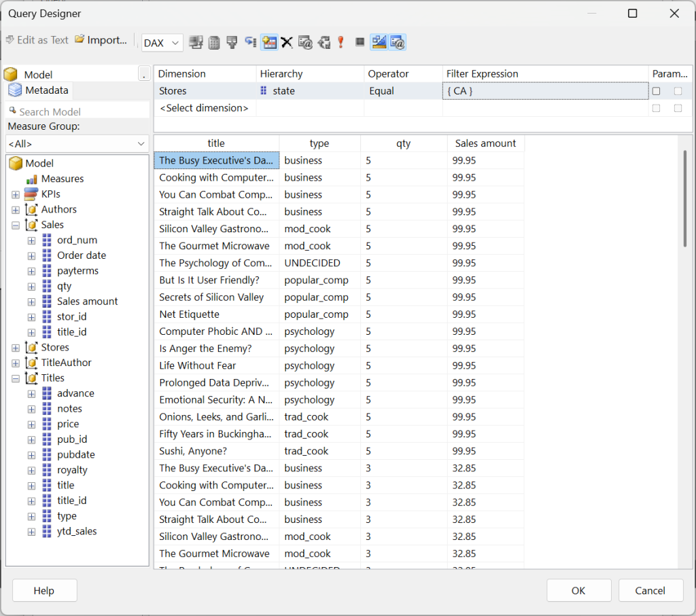Click the results grid vertical scrollbar
The image size is (696, 616).
click(x=684, y=198)
